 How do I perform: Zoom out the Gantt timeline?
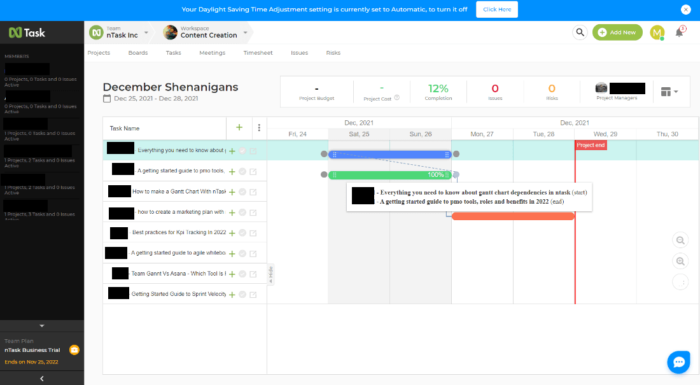(680, 240)
